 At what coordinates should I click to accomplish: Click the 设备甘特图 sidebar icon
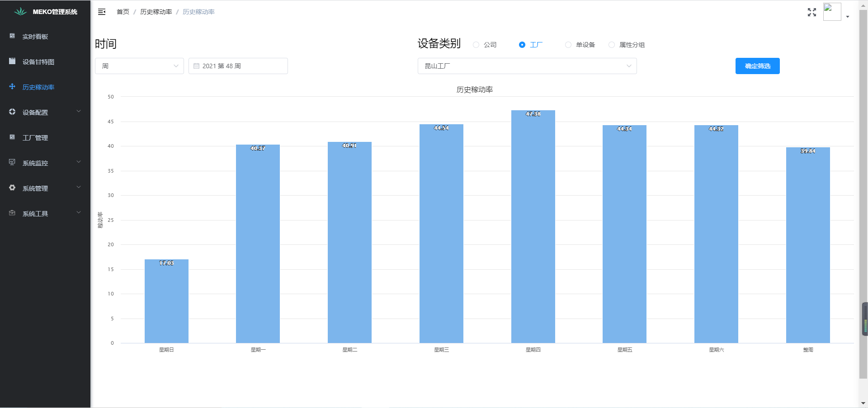click(12, 61)
